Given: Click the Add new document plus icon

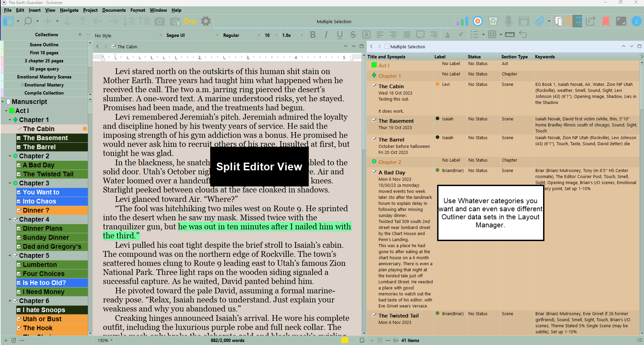Looking at the screenshot, I should [x=48, y=21].
